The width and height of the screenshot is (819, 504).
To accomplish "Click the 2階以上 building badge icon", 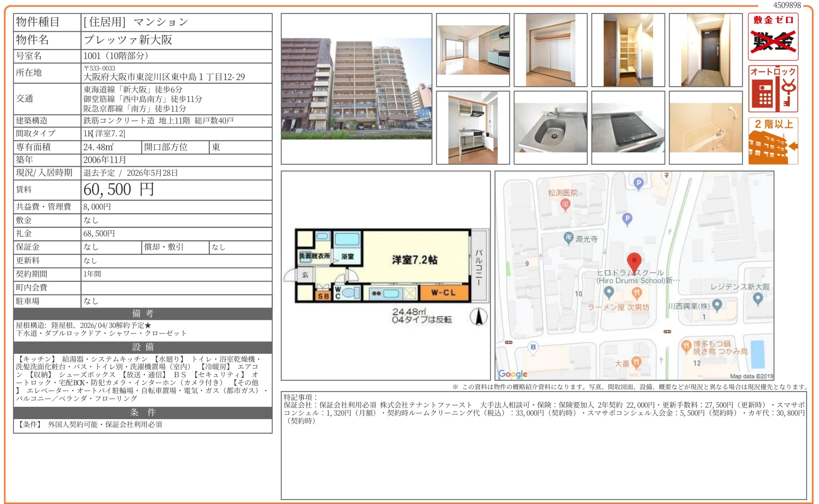I will coord(773,141).
